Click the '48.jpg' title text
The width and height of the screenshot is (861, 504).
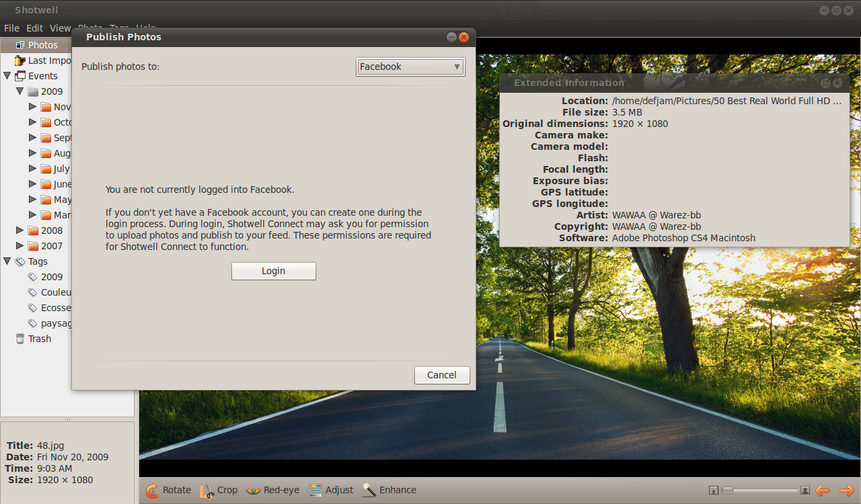tap(50, 446)
